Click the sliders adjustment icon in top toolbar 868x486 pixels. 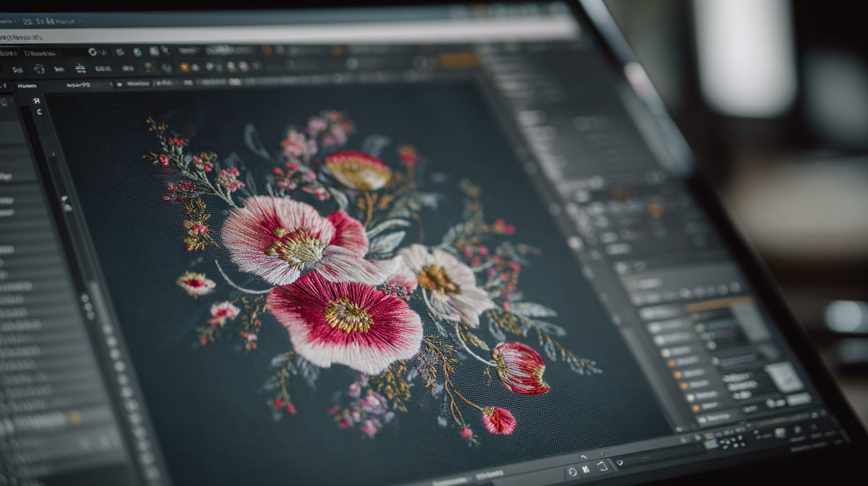(x=80, y=69)
